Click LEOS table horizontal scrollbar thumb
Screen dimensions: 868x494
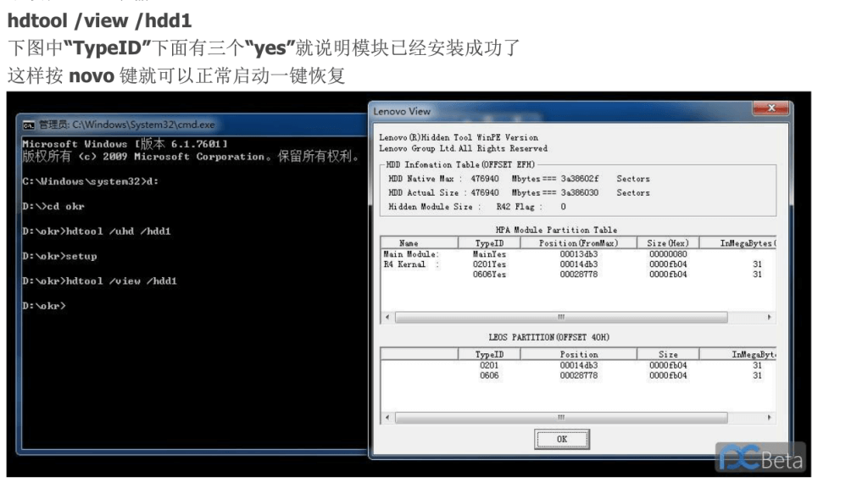coord(561,417)
